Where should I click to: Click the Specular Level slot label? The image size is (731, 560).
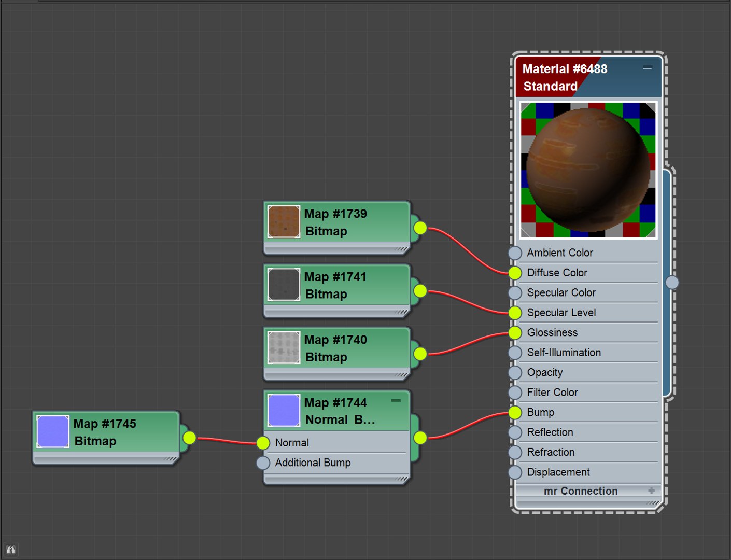(x=561, y=313)
